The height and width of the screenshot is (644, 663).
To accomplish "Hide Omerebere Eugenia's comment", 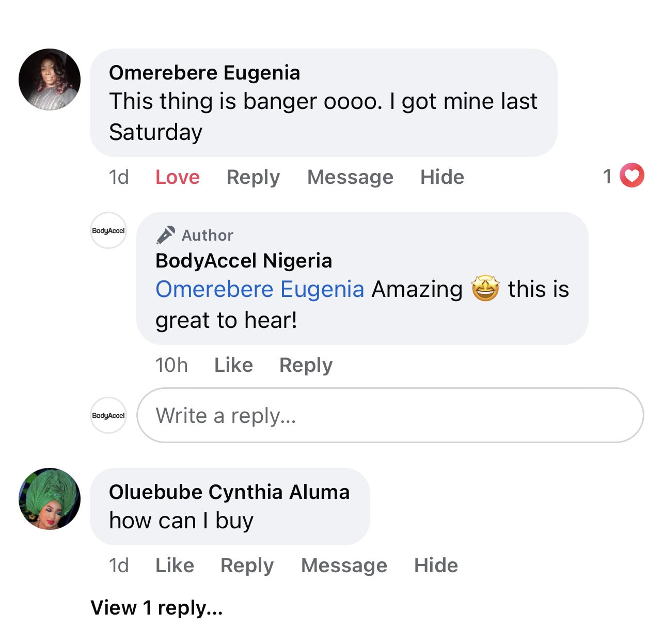I will 442,177.
